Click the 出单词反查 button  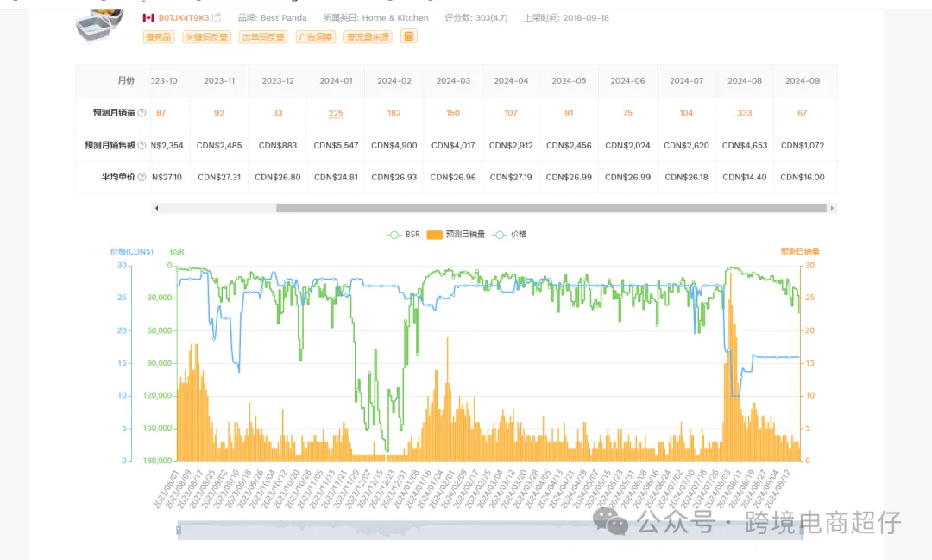click(x=263, y=37)
